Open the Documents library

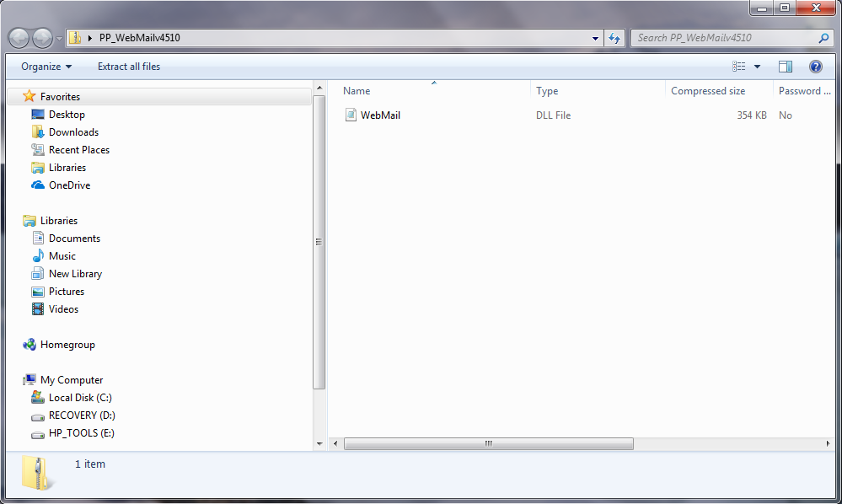74,239
